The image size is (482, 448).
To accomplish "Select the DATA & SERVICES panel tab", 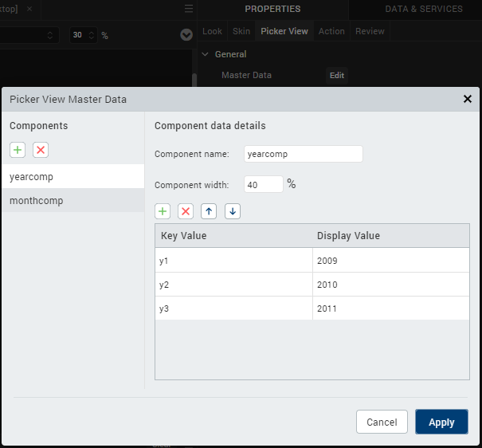I will 424,9.
